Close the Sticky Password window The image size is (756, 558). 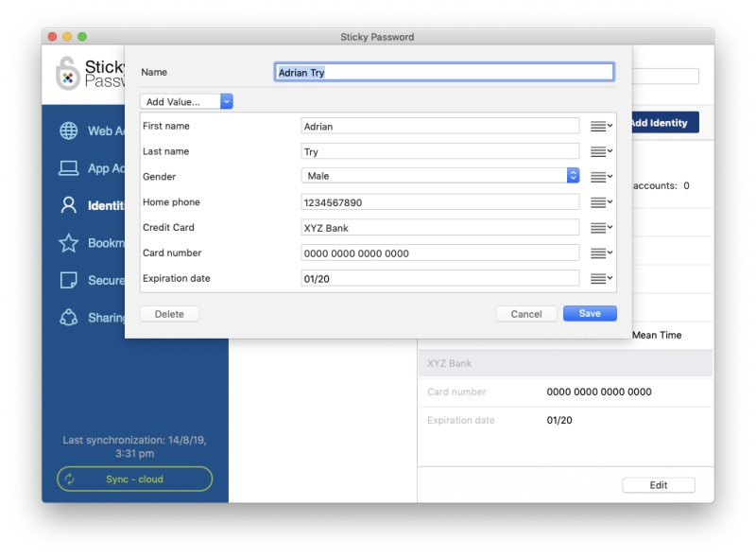coord(53,37)
